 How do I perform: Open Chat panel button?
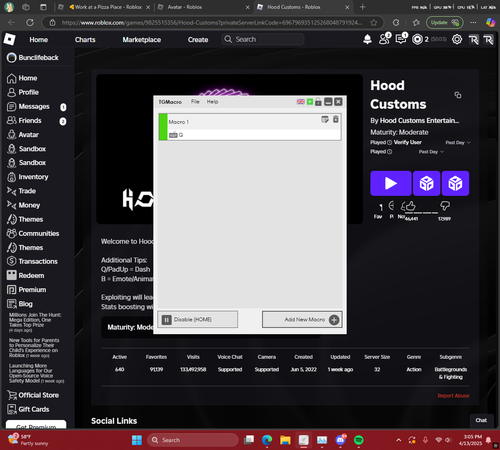click(481, 421)
